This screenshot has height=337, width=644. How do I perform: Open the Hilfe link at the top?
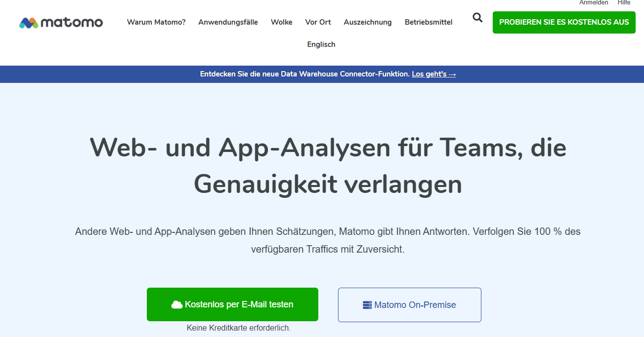(624, 2)
